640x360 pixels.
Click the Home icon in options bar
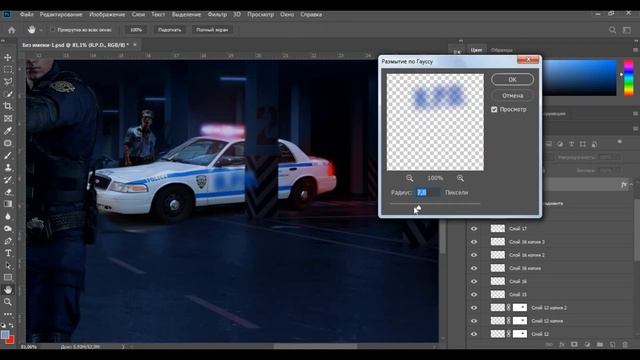[x=12, y=30]
